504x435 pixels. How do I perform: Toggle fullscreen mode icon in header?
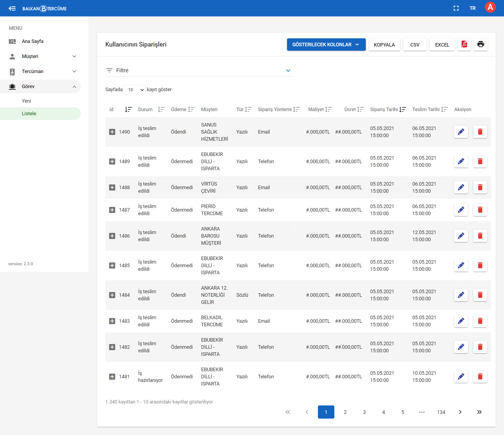pyautogui.click(x=456, y=8)
